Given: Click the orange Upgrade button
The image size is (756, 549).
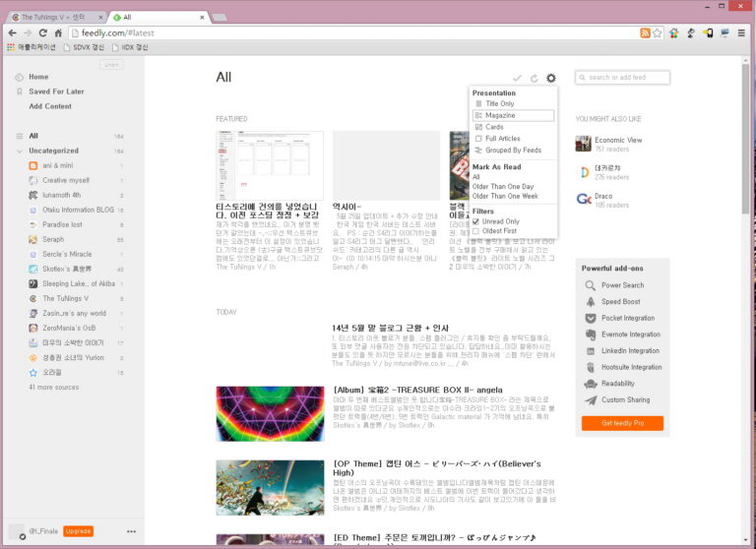Looking at the screenshot, I should 78,531.
